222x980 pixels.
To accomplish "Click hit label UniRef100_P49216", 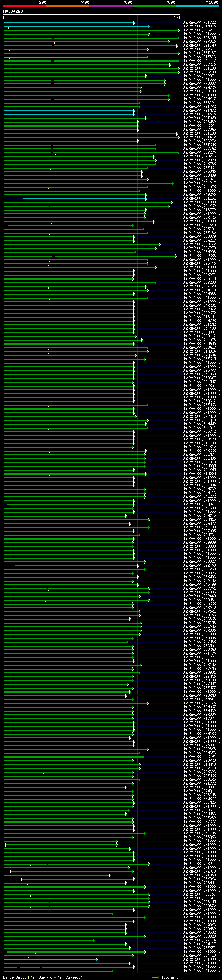I will (x=199, y=156).
